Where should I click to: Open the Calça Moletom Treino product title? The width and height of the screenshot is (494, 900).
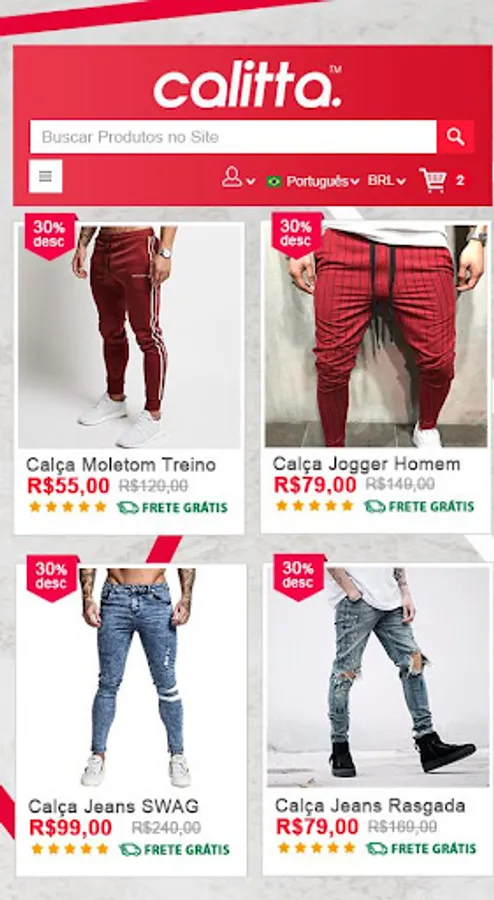121,464
